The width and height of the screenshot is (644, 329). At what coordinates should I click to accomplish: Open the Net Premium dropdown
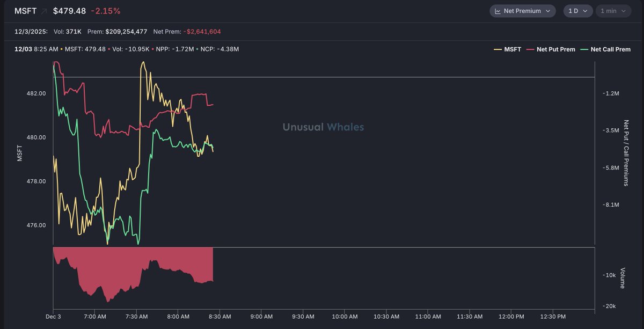click(522, 11)
